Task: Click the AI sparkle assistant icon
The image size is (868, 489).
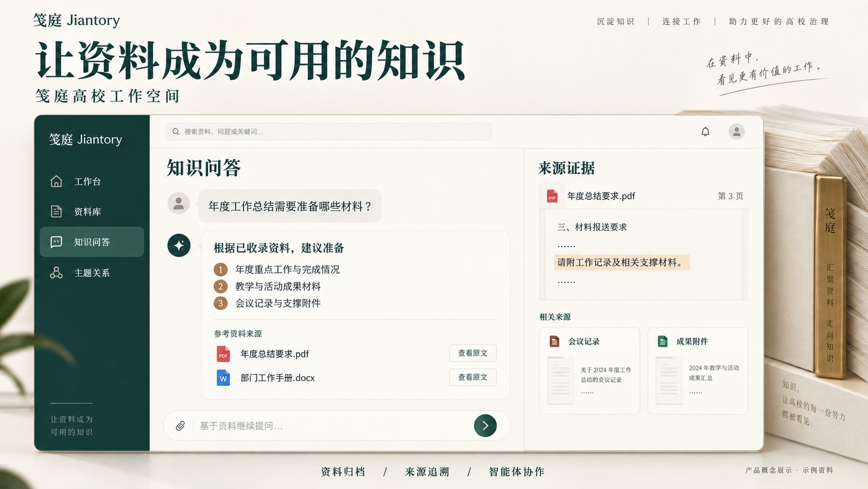Action: coord(179,245)
